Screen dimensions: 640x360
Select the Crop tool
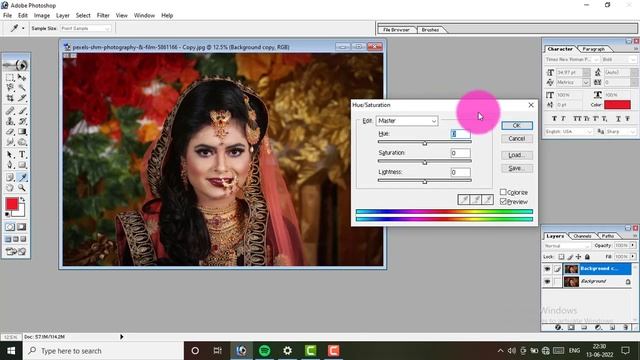coord(10,98)
